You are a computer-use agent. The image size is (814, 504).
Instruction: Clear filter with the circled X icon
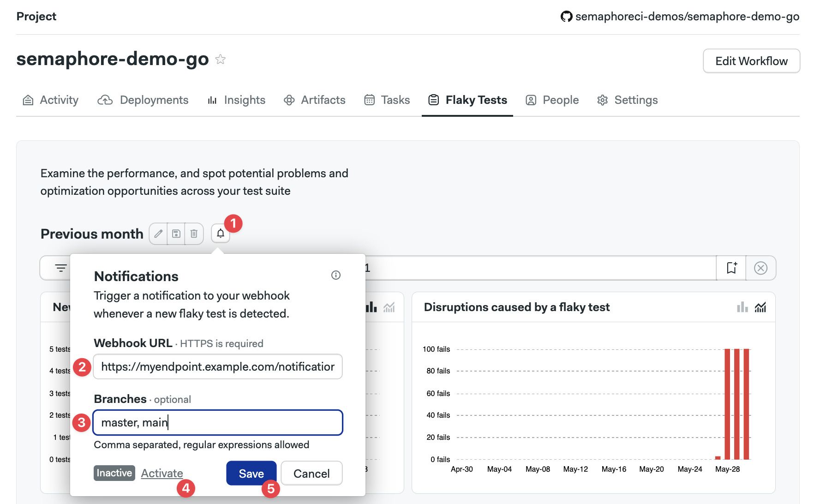pyautogui.click(x=760, y=268)
